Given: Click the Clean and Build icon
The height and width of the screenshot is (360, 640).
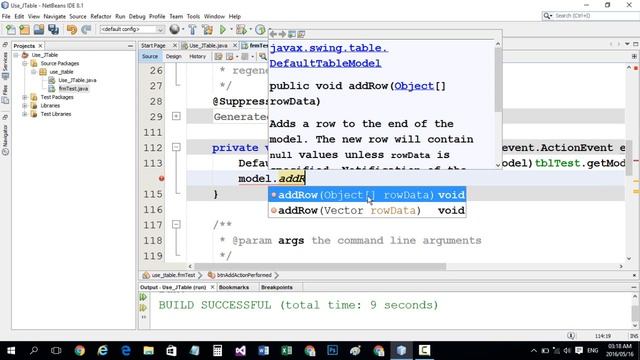Looking at the screenshot, I should pos(207,29).
